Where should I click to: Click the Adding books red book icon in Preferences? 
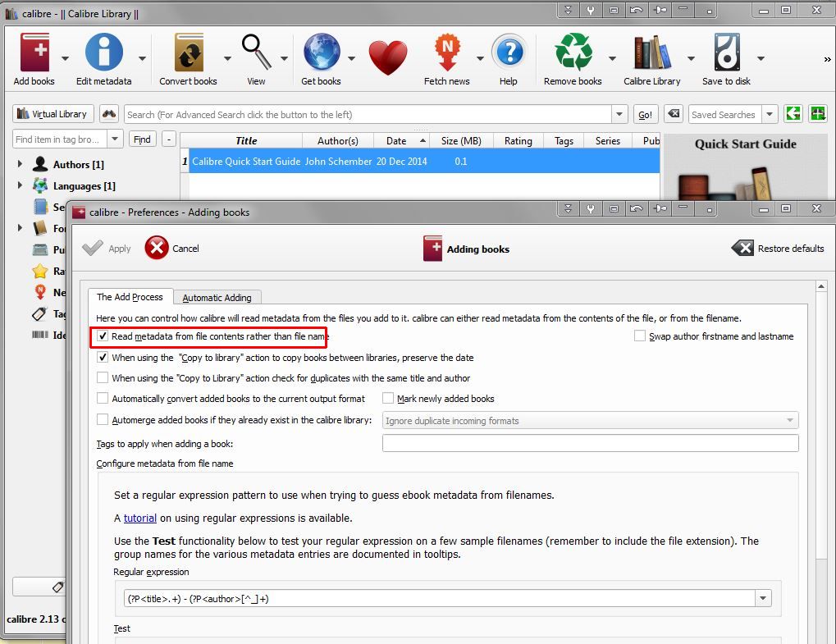pyautogui.click(x=432, y=249)
